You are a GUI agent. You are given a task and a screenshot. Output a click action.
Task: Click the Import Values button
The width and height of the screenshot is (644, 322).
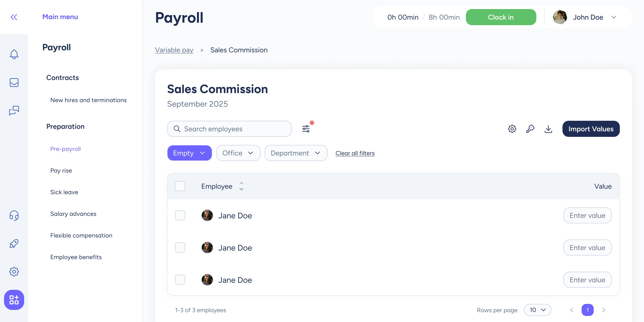click(591, 129)
